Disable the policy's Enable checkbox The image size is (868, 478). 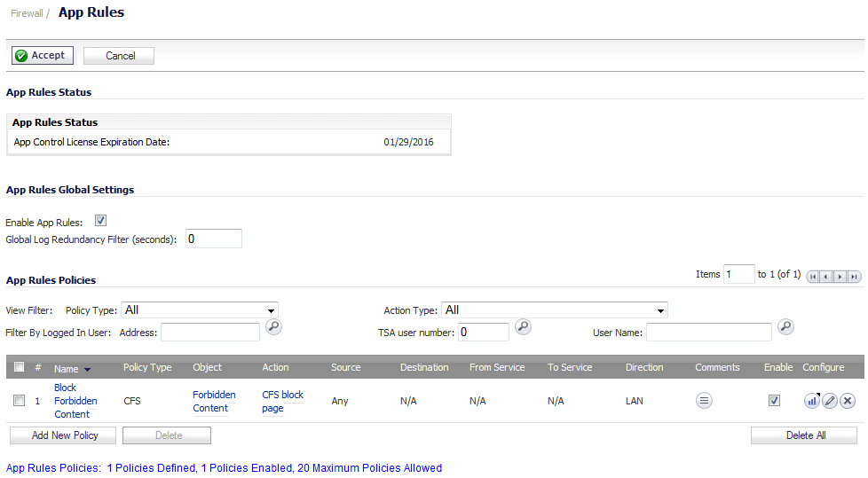click(x=774, y=401)
